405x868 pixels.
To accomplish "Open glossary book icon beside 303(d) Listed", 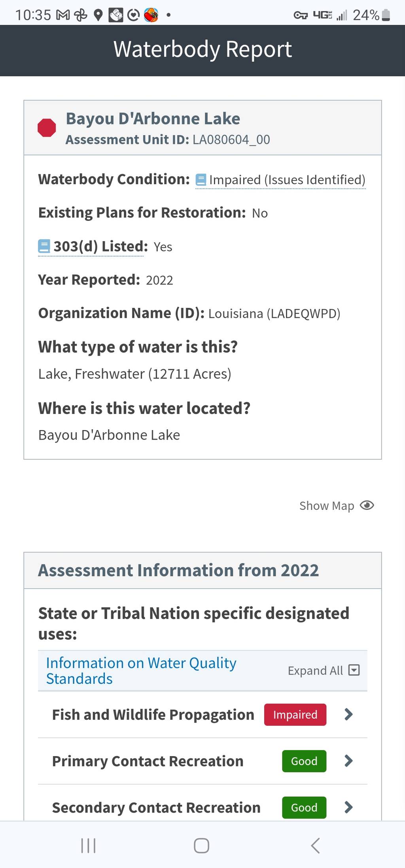I will pos(44,246).
